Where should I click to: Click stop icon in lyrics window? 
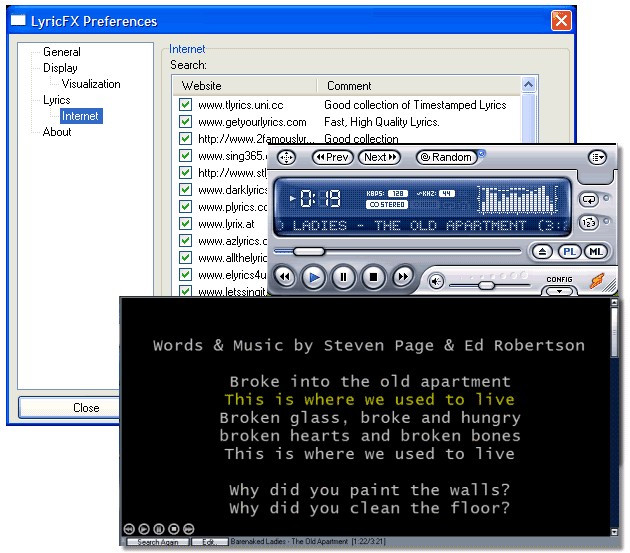174,529
